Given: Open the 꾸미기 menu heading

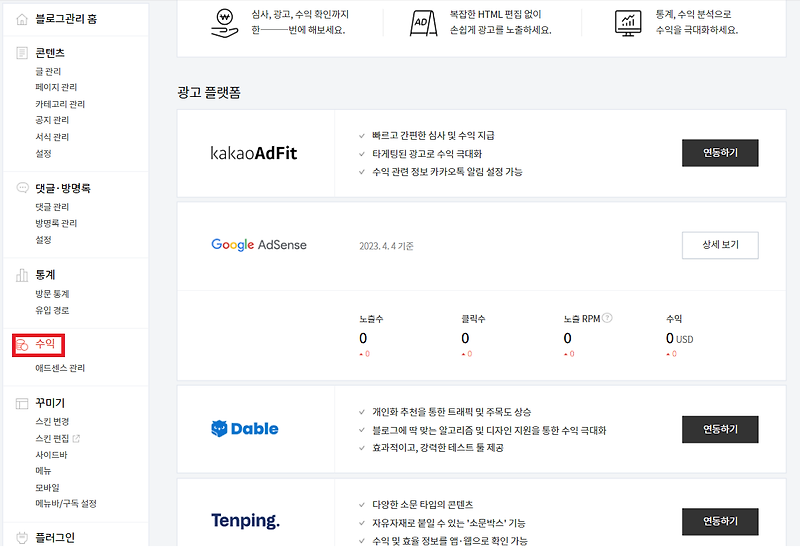Looking at the screenshot, I should [50, 403].
